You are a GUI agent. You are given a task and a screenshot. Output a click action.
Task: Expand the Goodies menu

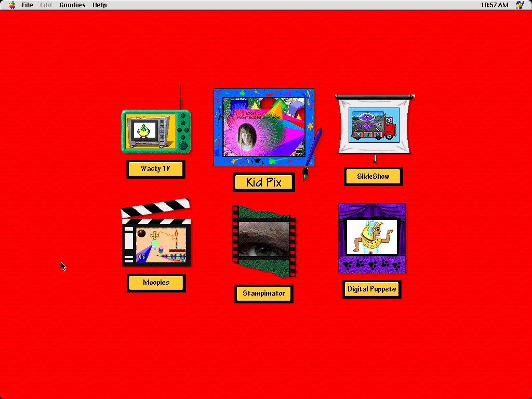point(72,5)
